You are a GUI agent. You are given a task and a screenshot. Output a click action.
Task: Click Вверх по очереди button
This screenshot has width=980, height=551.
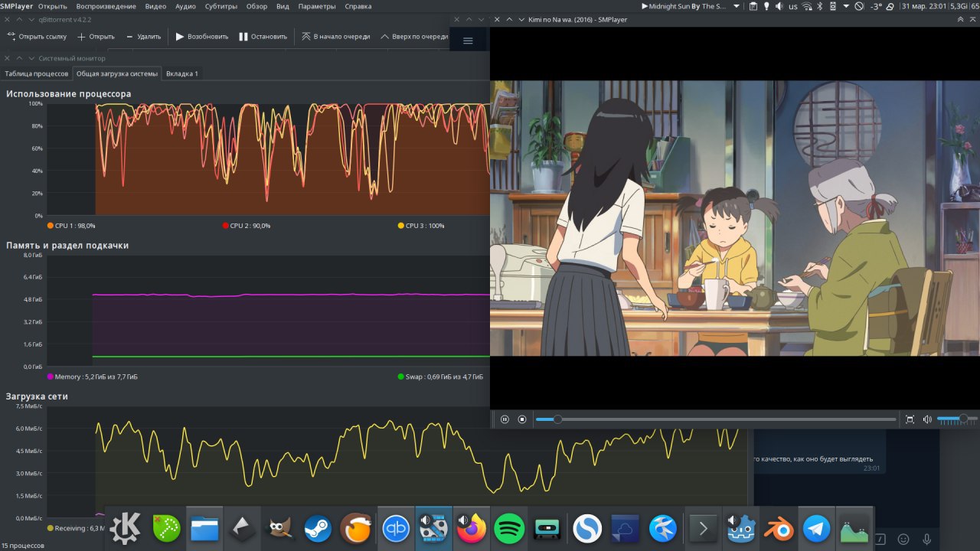414,36
